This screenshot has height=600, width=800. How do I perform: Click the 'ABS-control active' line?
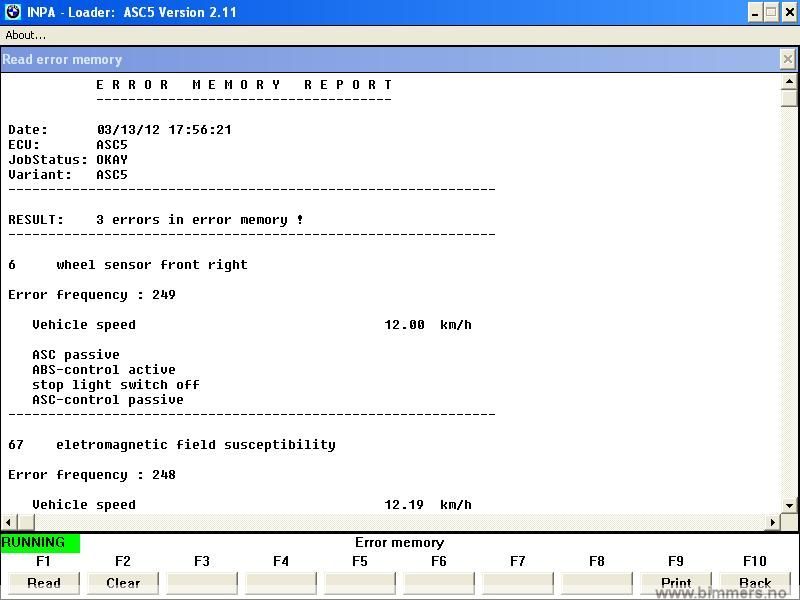pyautogui.click(x=104, y=369)
